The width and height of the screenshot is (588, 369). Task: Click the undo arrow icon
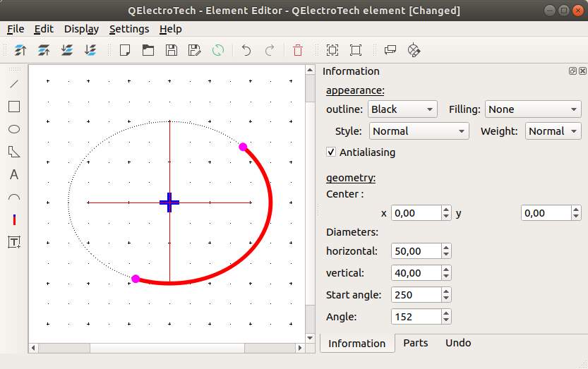point(246,50)
